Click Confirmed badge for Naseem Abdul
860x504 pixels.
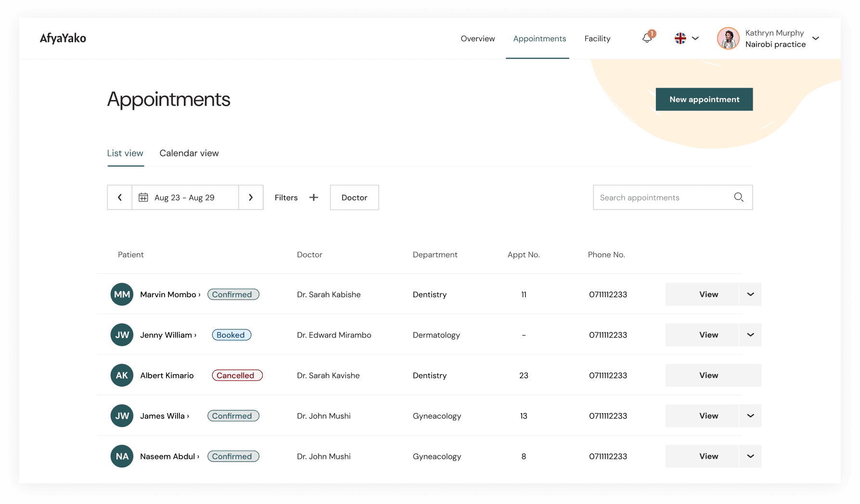click(x=233, y=456)
